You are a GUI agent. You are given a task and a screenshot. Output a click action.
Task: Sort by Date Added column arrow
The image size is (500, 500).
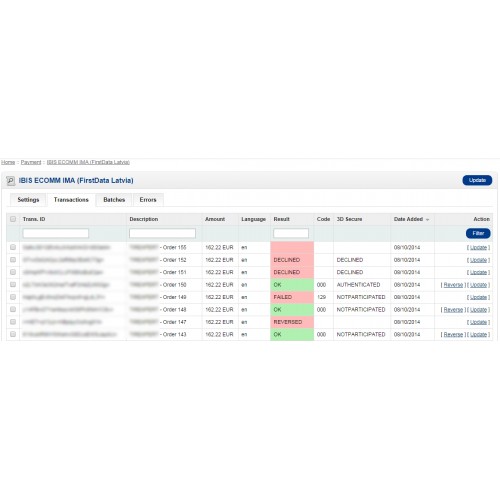[x=428, y=220]
